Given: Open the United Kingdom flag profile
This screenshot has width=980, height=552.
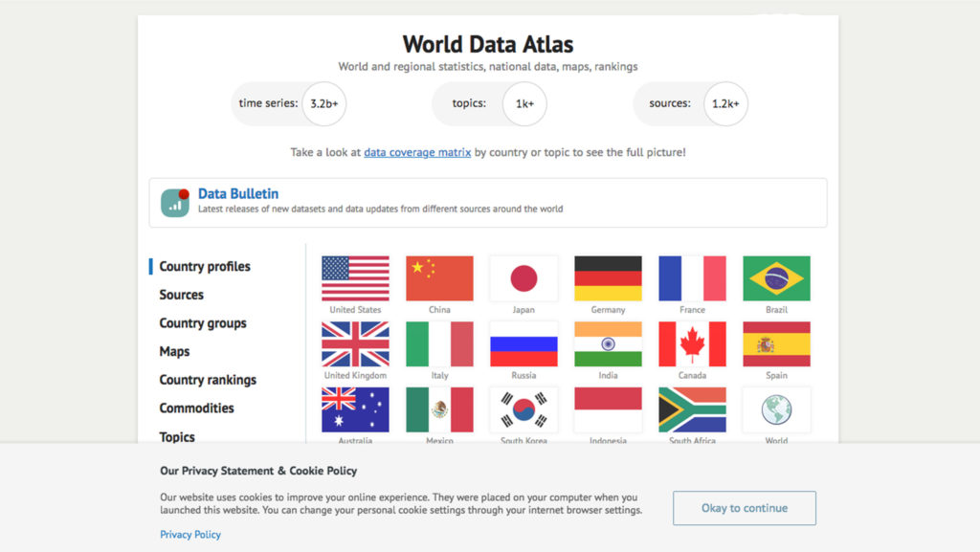Looking at the screenshot, I should click(355, 344).
